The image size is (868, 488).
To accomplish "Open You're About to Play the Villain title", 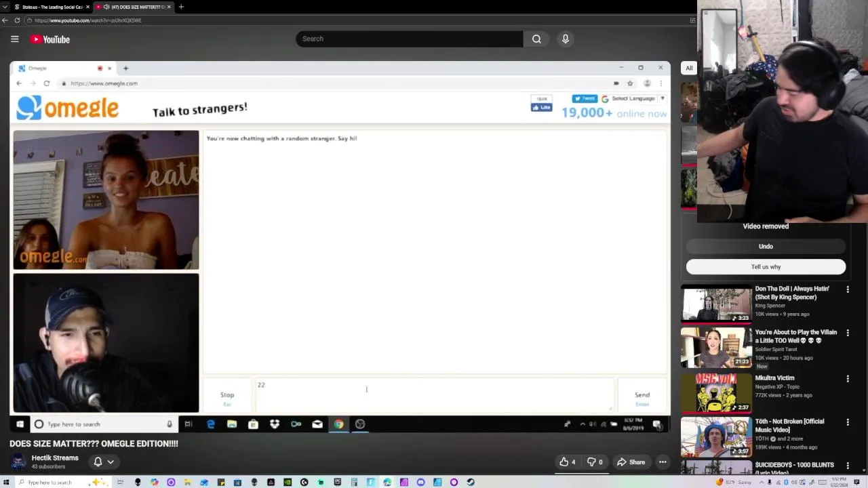I will point(796,336).
